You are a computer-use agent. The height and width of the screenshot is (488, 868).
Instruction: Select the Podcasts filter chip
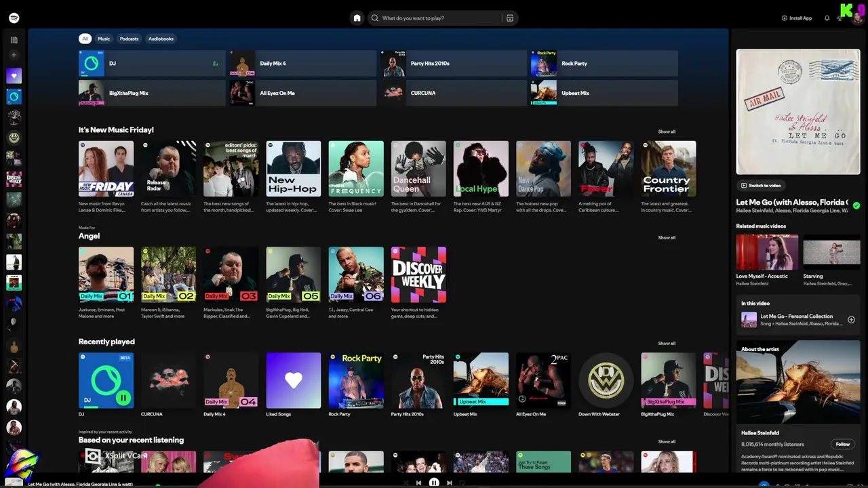click(129, 39)
